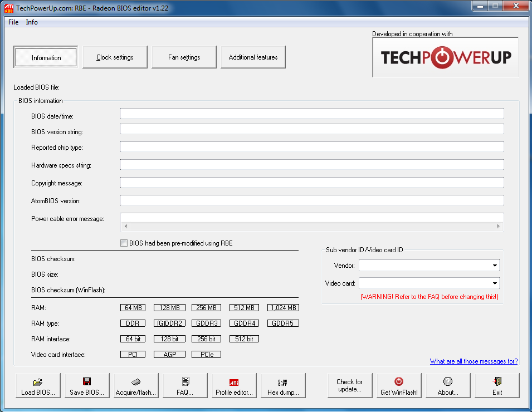Click the (G)DDR2 RAM type box
The width and height of the screenshot is (532, 412).
coord(170,323)
